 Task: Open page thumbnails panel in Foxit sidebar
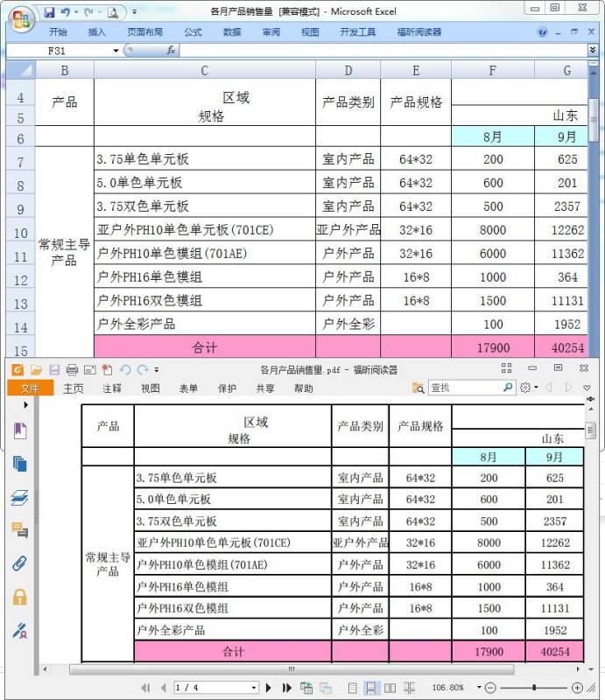pyautogui.click(x=19, y=464)
